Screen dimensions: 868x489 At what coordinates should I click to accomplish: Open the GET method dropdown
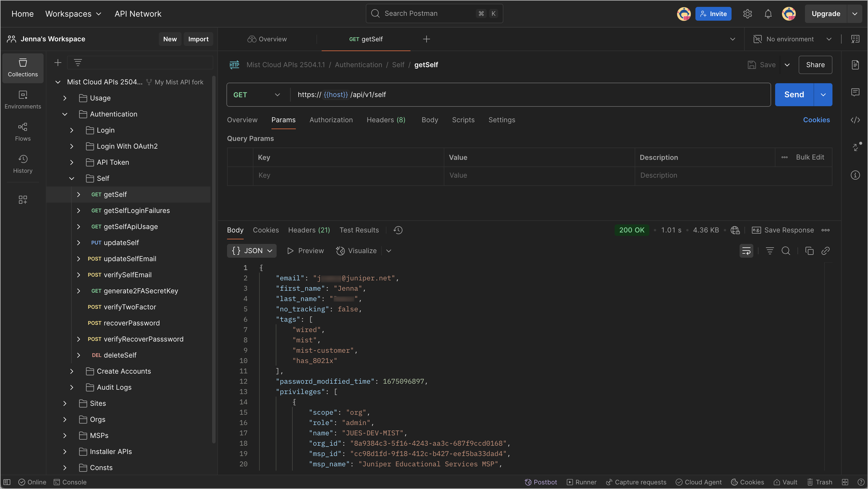coord(257,95)
